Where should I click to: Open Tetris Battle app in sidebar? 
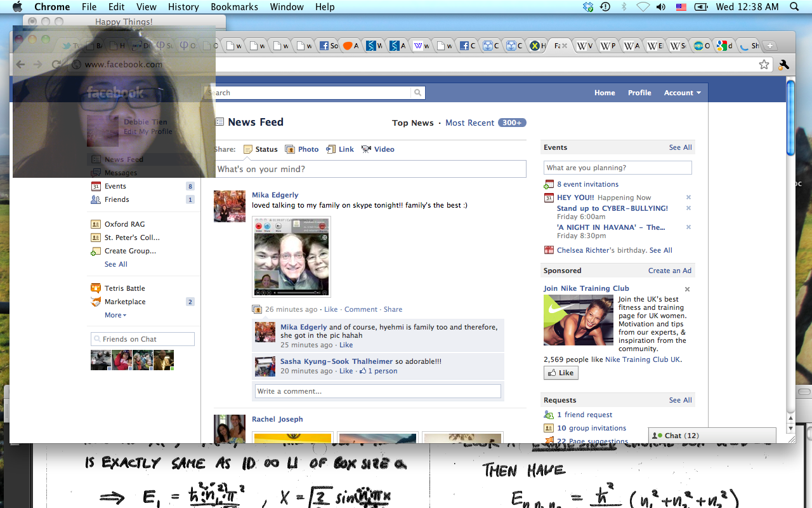click(x=124, y=288)
